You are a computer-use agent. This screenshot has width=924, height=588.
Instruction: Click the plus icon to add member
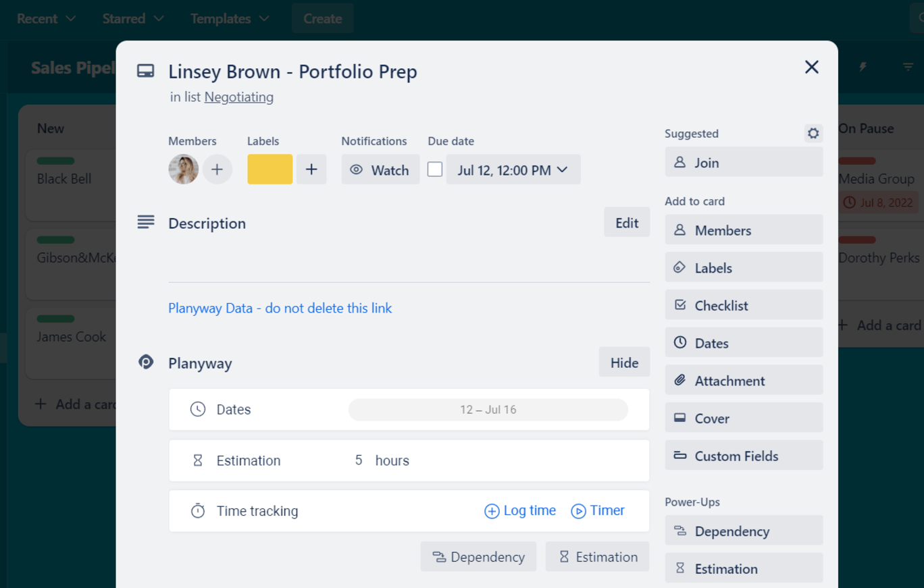pos(217,169)
